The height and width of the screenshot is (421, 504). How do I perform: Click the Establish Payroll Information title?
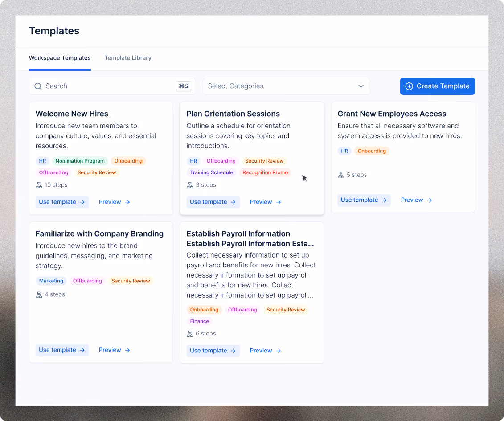pos(250,238)
